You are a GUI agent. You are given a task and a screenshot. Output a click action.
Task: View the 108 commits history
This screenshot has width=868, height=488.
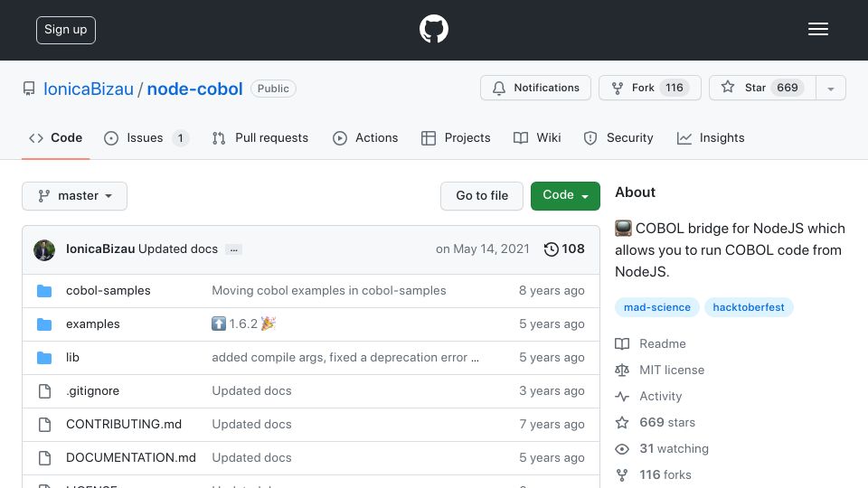pyautogui.click(x=564, y=249)
